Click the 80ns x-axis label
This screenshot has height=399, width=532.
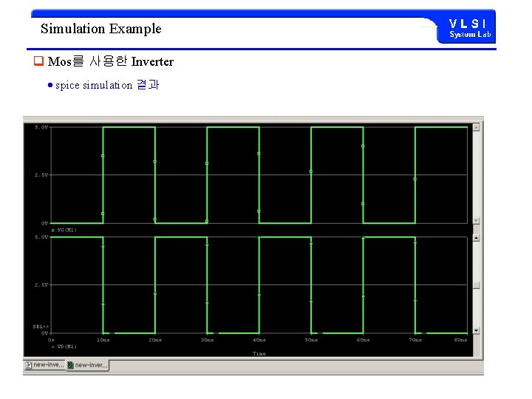(x=461, y=340)
